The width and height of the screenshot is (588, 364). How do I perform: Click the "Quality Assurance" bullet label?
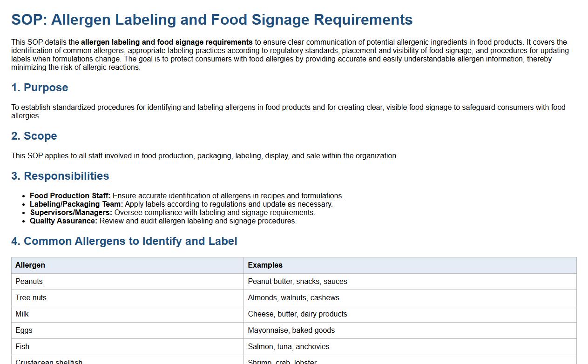pyautogui.click(x=64, y=221)
